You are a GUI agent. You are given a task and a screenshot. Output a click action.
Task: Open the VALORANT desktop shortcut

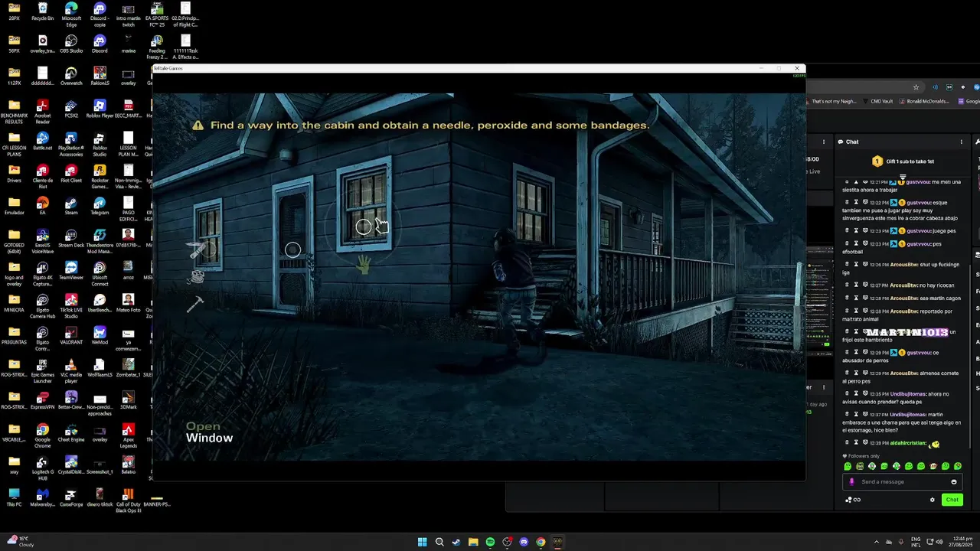coord(71,335)
